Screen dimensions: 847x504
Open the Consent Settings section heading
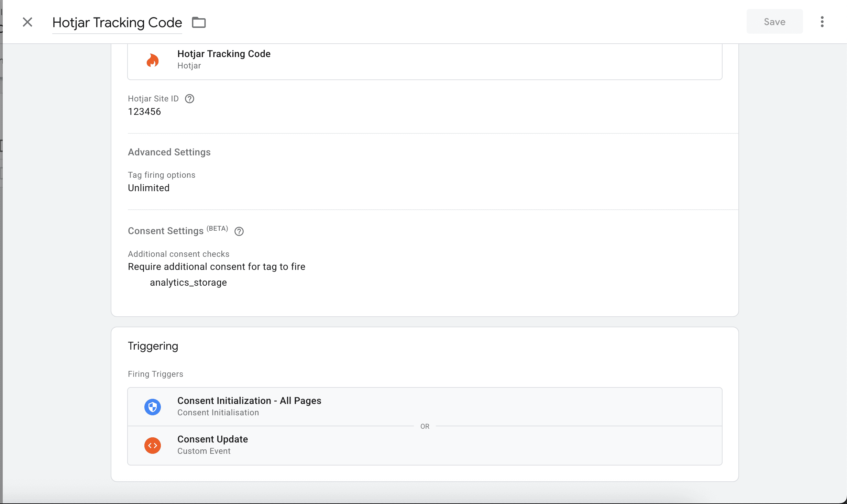(166, 231)
